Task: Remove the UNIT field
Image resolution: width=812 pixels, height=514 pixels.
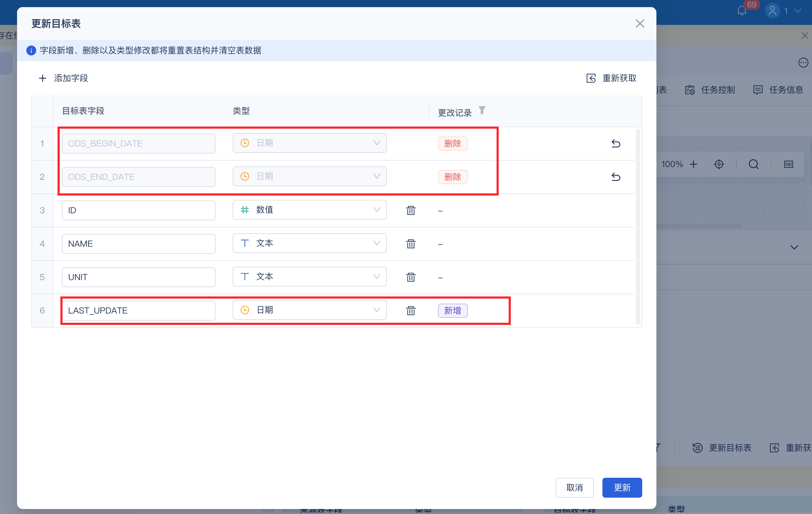Action: pos(411,277)
